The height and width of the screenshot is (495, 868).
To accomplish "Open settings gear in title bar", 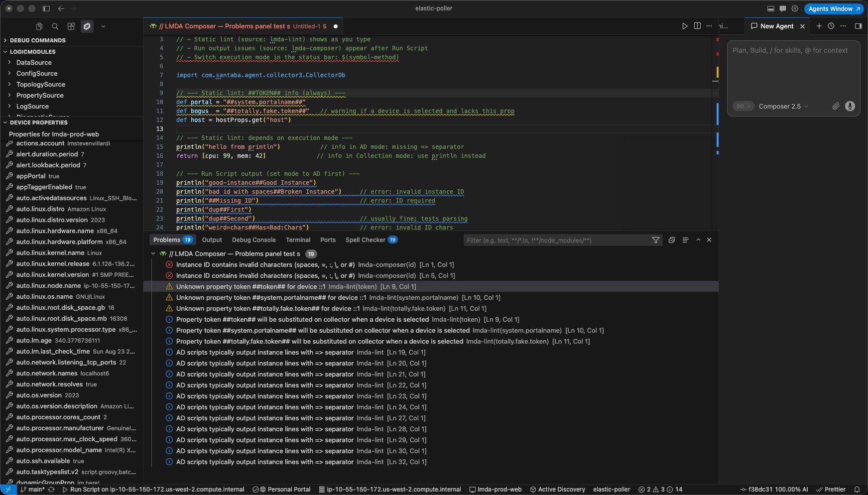I will [x=795, y=8].
